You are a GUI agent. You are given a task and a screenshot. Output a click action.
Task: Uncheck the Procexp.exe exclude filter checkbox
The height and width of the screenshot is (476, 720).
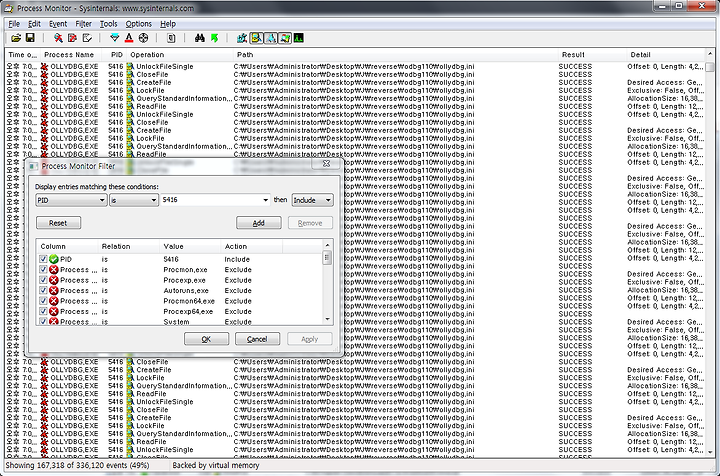(43, 280)
